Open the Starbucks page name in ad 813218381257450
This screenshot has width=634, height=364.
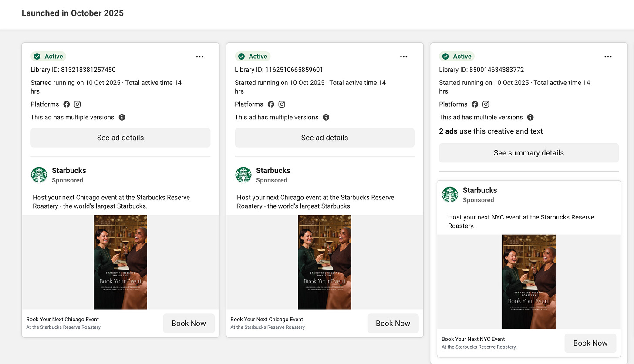(x=69, y=170)
